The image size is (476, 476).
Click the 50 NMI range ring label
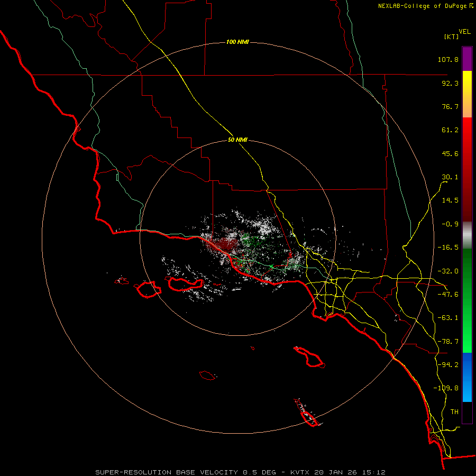237,140
